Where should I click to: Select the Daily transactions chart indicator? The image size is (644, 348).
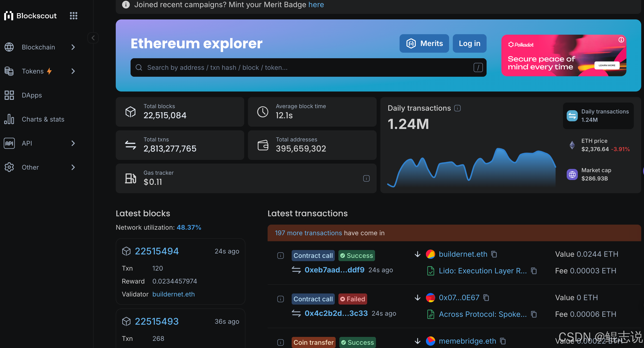(x=598, y=116)
